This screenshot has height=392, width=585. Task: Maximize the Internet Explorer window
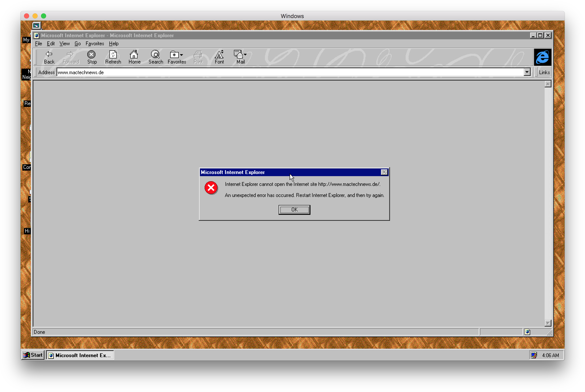[540, 35]
